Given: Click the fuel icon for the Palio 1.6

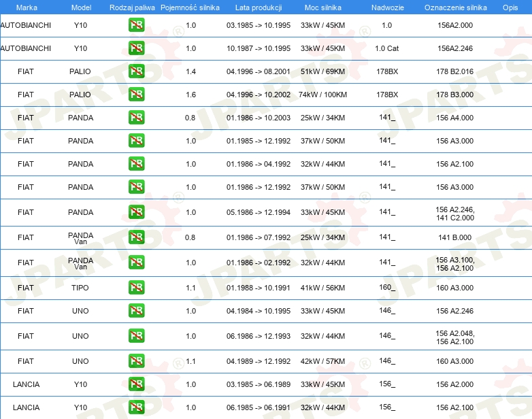Looking at the screenshot, I should coord(136,95).
